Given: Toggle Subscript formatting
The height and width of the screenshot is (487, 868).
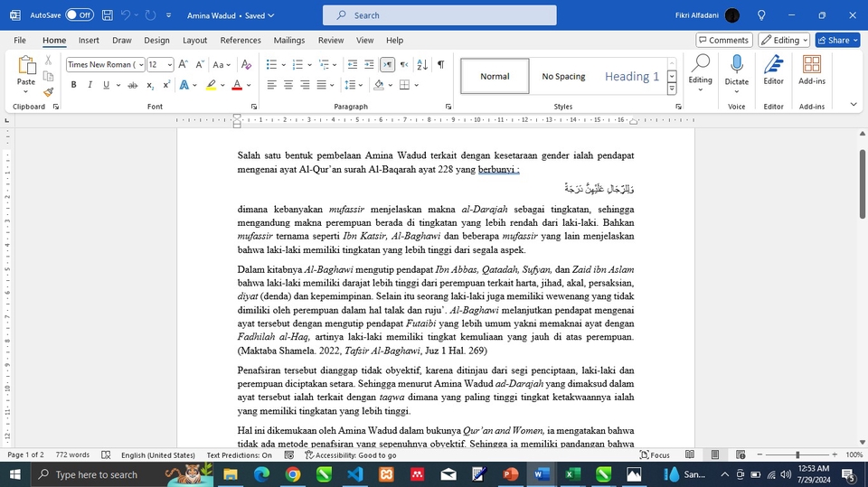Looking at the screenshot, I should [150, 85].
